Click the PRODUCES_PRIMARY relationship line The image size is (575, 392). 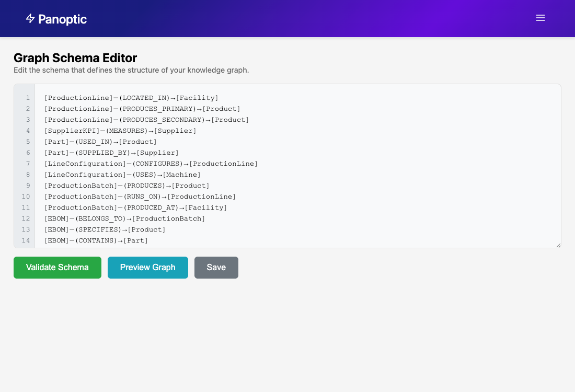click(x=142, y=109)
